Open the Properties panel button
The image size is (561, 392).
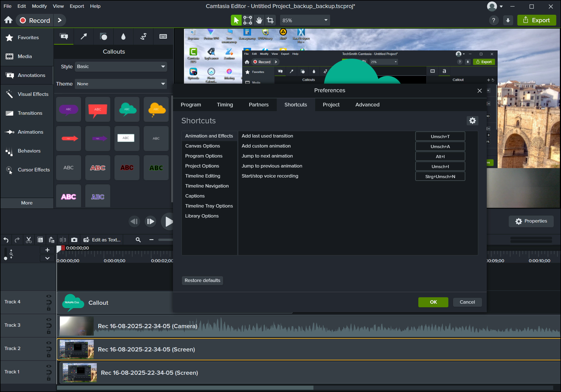531,221
